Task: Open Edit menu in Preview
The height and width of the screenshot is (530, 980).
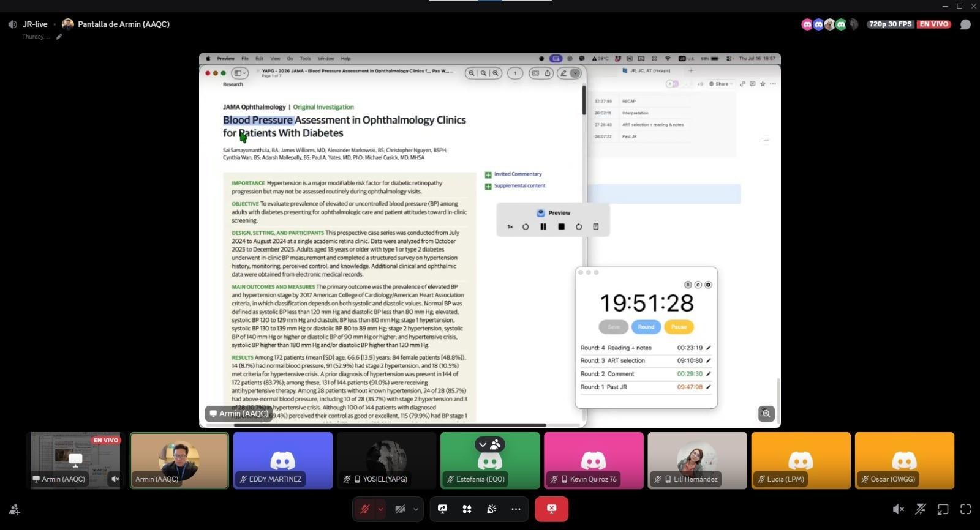Action: click(x=260, y=59)
